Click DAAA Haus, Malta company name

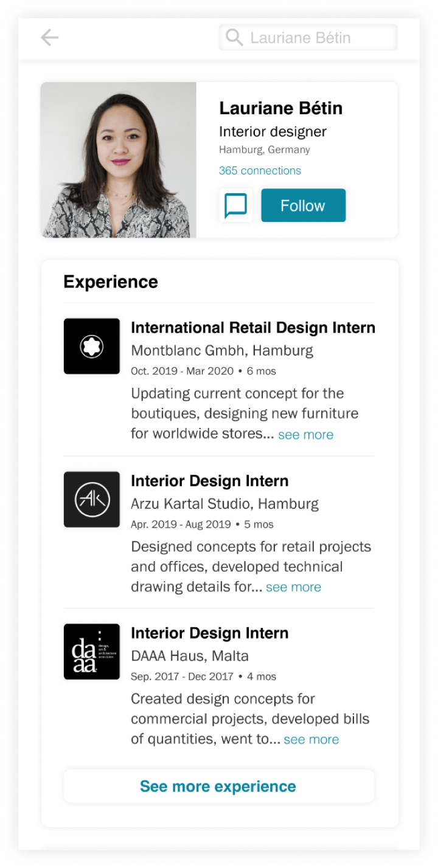coord(190,656)
